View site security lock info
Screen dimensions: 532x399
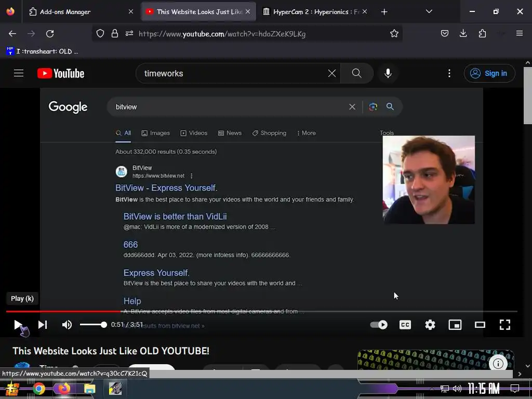coord(115,34)
